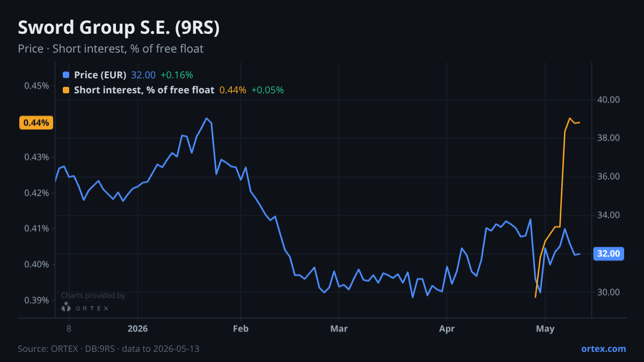Click the chart title Sword Group S.E. (9RS)
644x362 pixels.
pyautogui.click(x=119, y=28)
